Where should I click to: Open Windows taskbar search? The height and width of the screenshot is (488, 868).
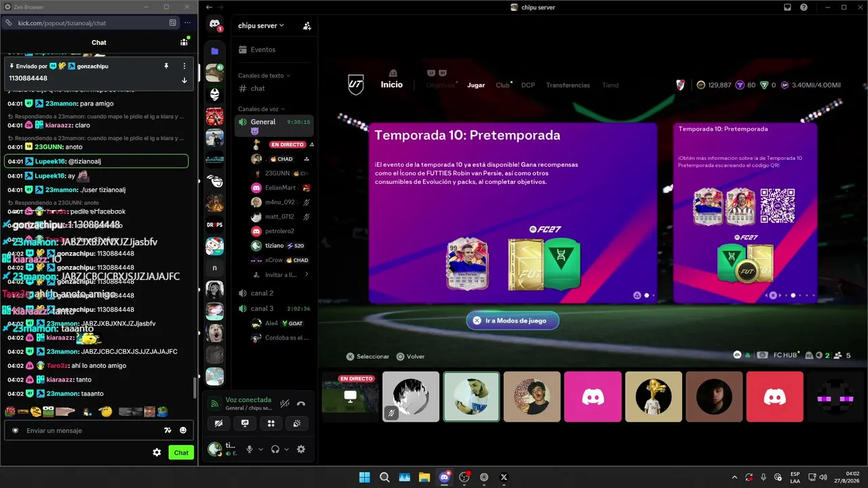click(x=384, y=477)
